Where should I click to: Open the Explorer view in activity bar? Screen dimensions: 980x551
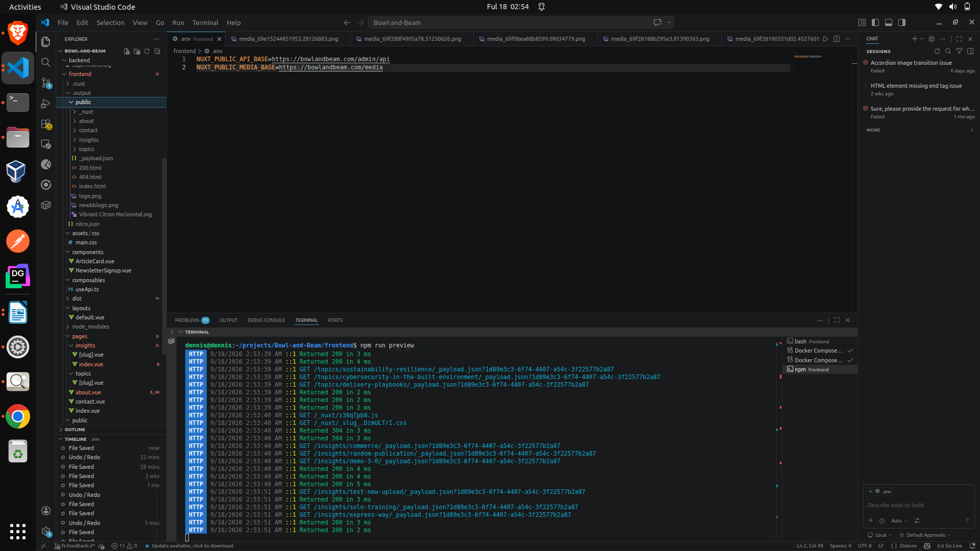point(46,42)
